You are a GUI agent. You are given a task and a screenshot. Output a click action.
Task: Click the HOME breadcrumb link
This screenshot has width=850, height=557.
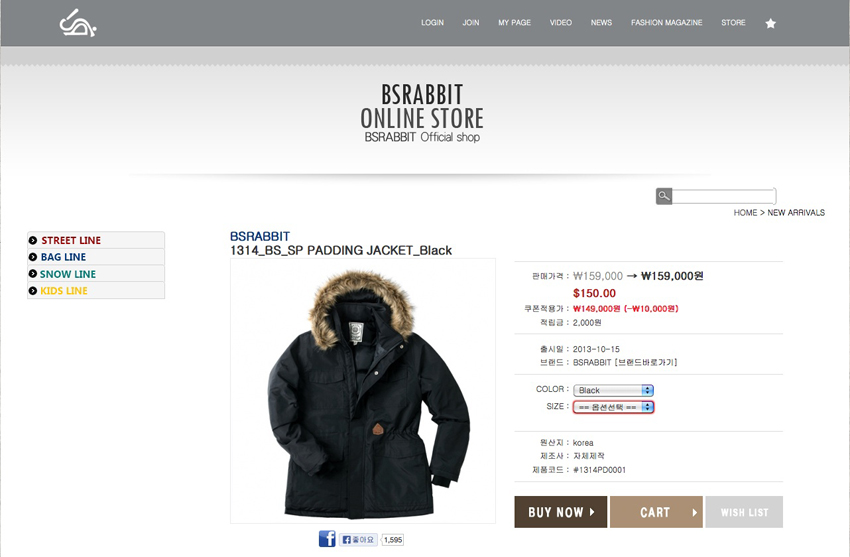pos(745,212)
